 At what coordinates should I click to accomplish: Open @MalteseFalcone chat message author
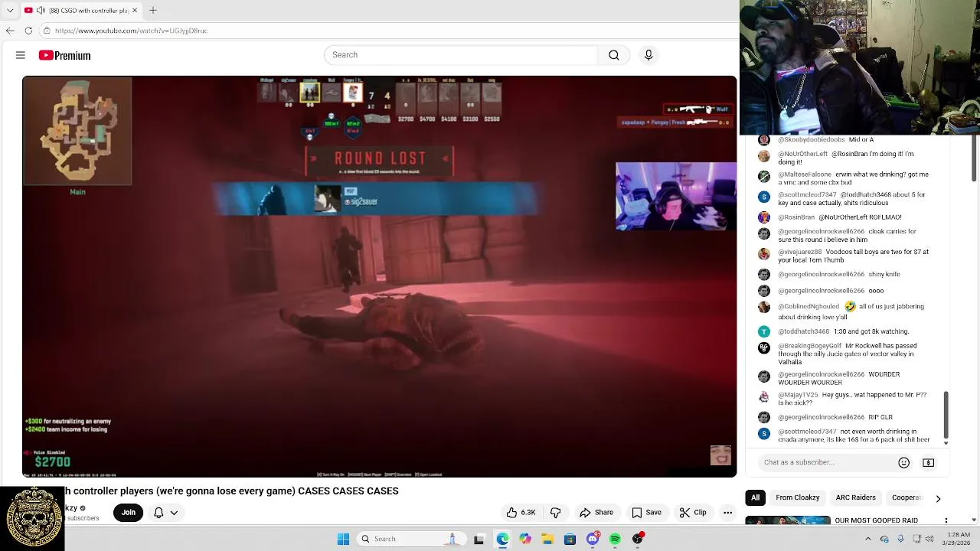(805, 174)
